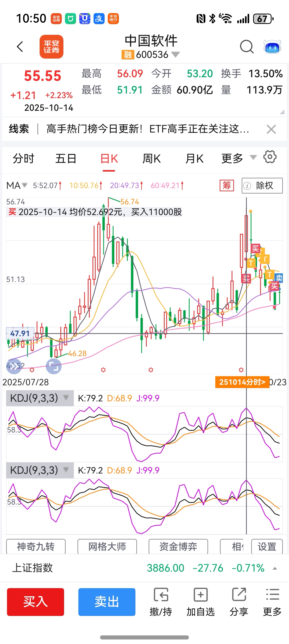289x644 pixels.
Task: Open the ETF高手 news headline
Action: pos(148,129)
